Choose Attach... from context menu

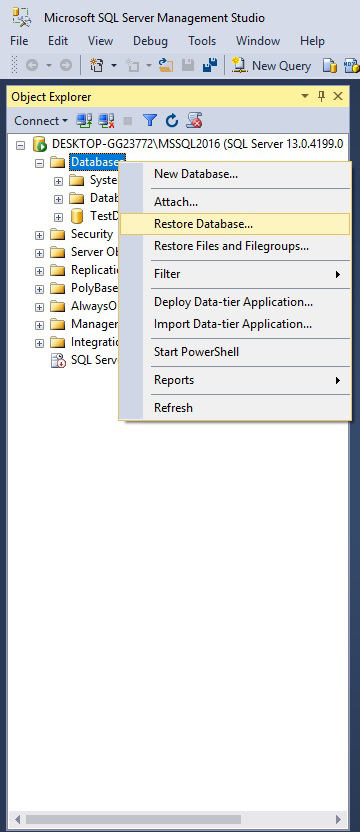235,202
